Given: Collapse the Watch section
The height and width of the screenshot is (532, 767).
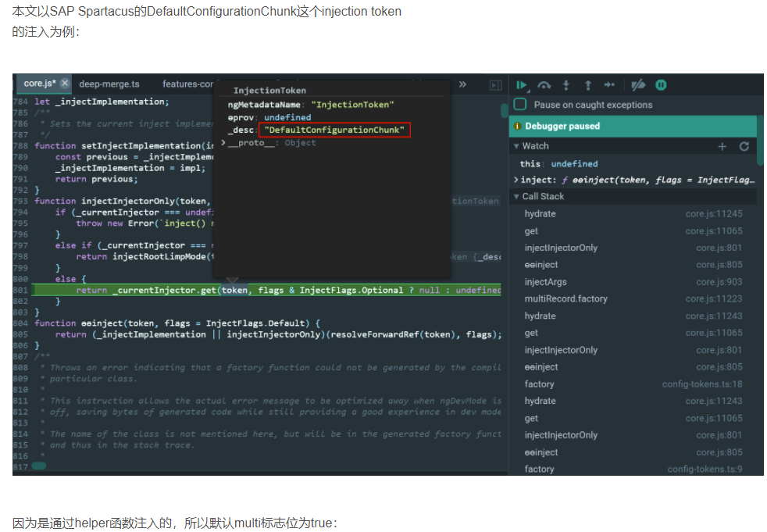Looking at the screenshot, I should pos(516,146).
